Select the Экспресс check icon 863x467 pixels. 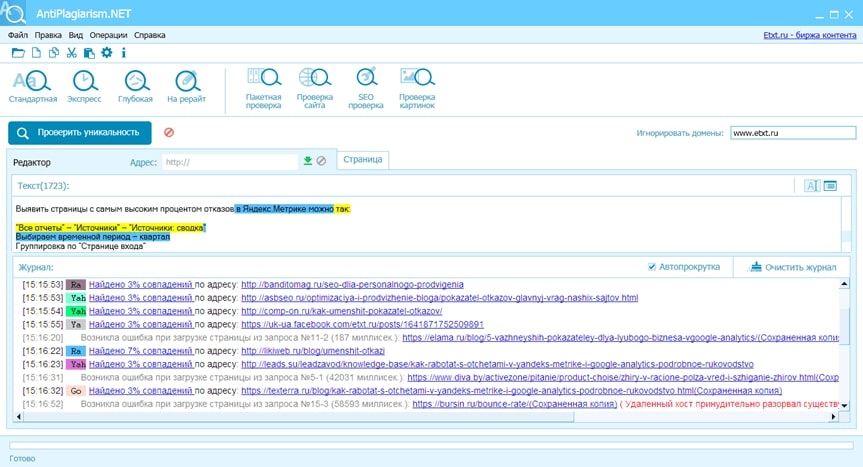(84, 86)
